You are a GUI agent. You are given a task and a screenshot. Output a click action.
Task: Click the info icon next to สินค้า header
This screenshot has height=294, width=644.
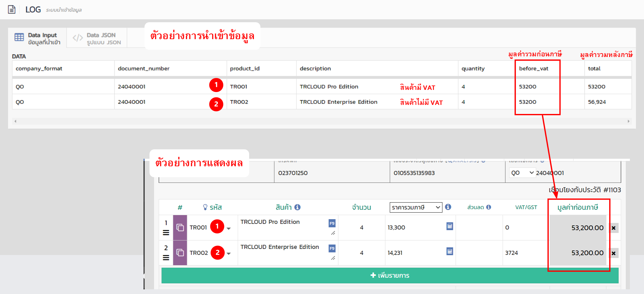click(x=297, y=207)
